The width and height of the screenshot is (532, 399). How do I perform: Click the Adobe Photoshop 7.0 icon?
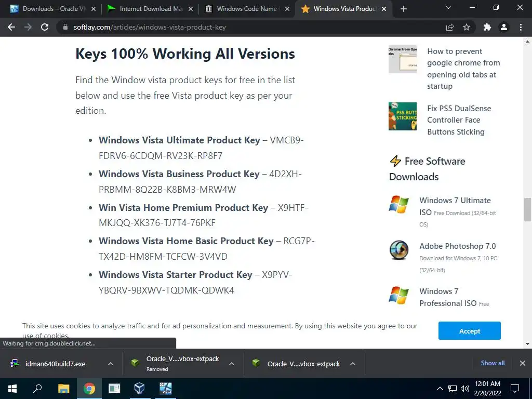398,250
